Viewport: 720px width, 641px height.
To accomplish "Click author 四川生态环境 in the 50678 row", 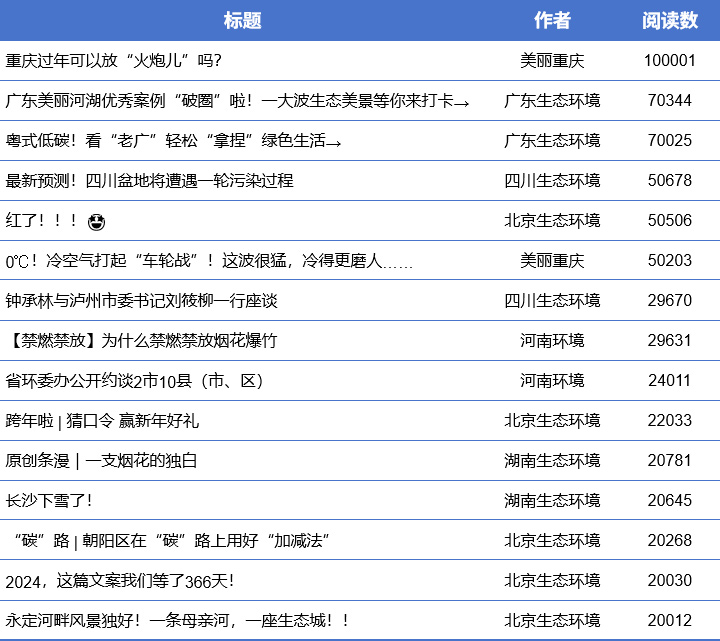I will click(x=552, y=180).
